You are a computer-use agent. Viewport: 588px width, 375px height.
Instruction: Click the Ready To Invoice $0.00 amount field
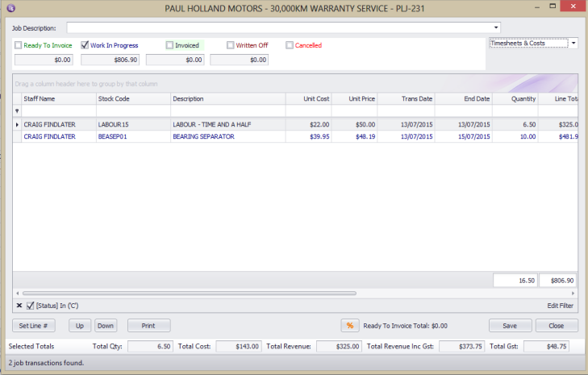[x=44, y=60]
